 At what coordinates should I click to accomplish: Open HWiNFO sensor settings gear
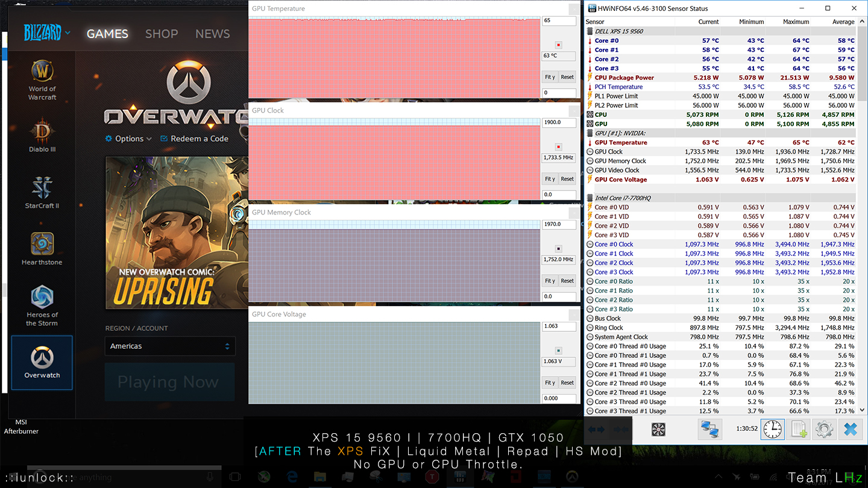(824, 430)
